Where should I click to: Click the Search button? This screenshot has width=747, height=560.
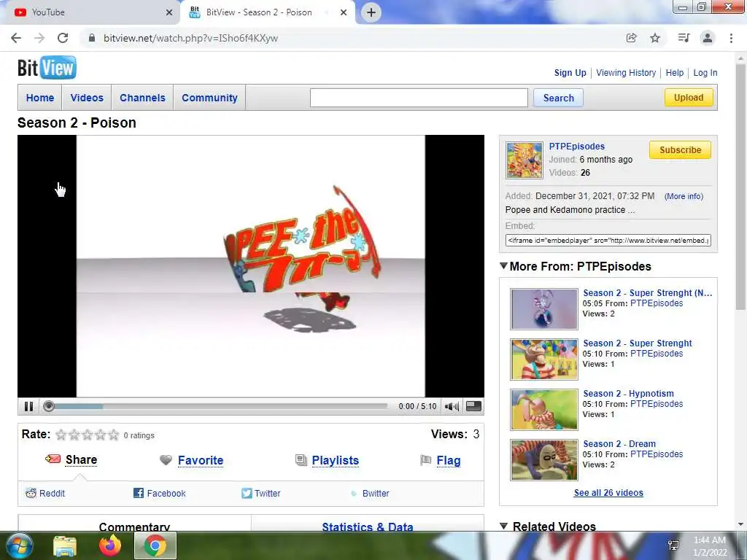[558, 98]
